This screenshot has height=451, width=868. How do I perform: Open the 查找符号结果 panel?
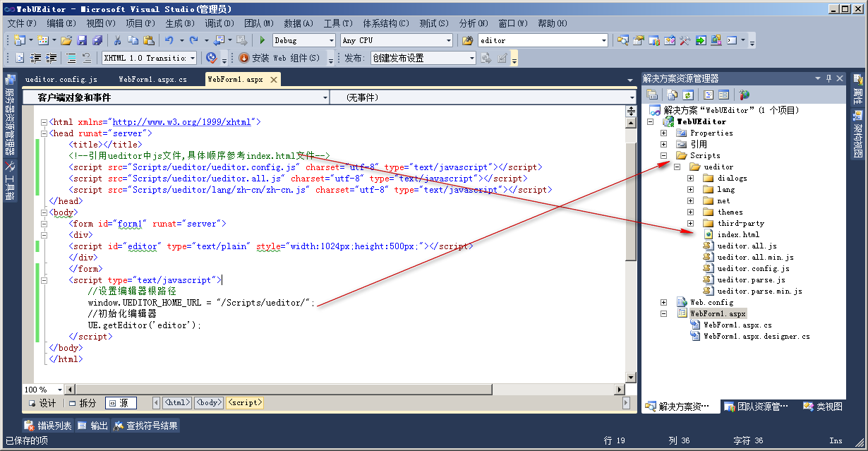click(x=146, y=426)
